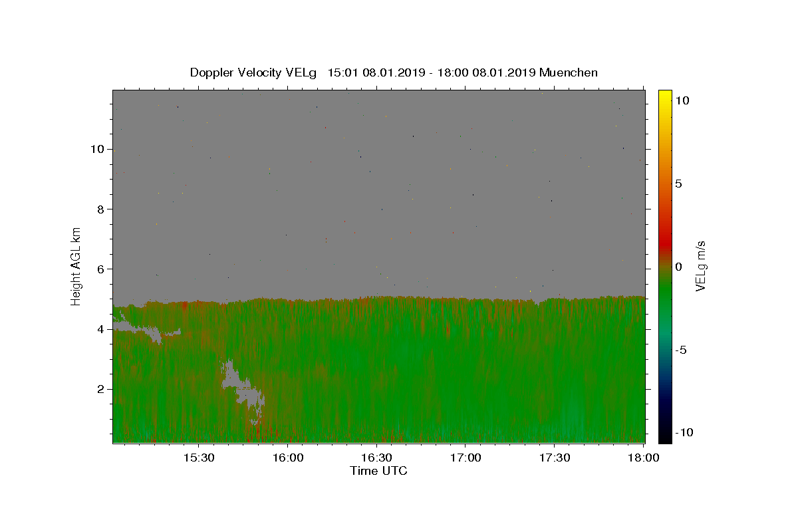
Task: Click the 'Muenchen' station name in title
Action: click(569, 72)
